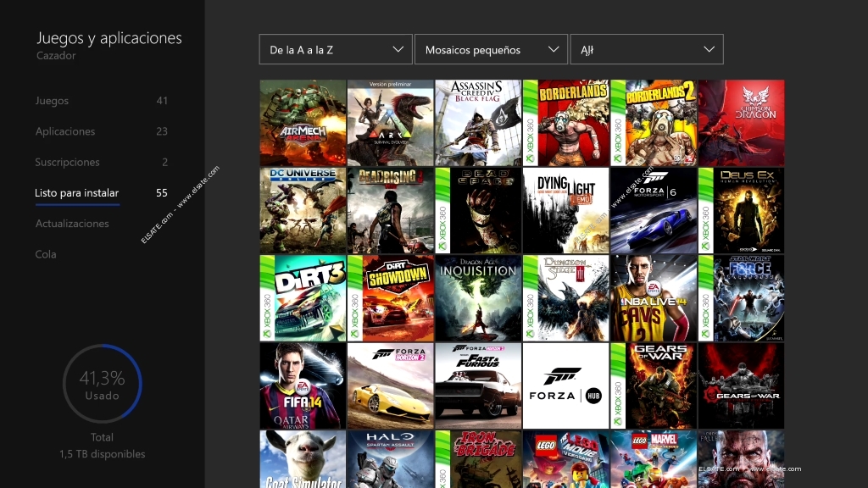Open the Dead Rising 3 tile
Viewport: 868px width, 488px height.
click(x=390, y=210)
